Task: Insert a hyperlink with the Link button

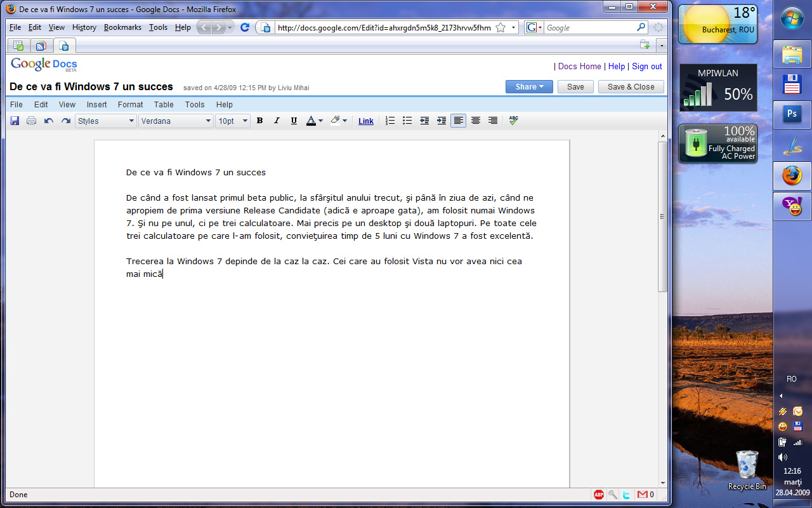Action: 366,121
